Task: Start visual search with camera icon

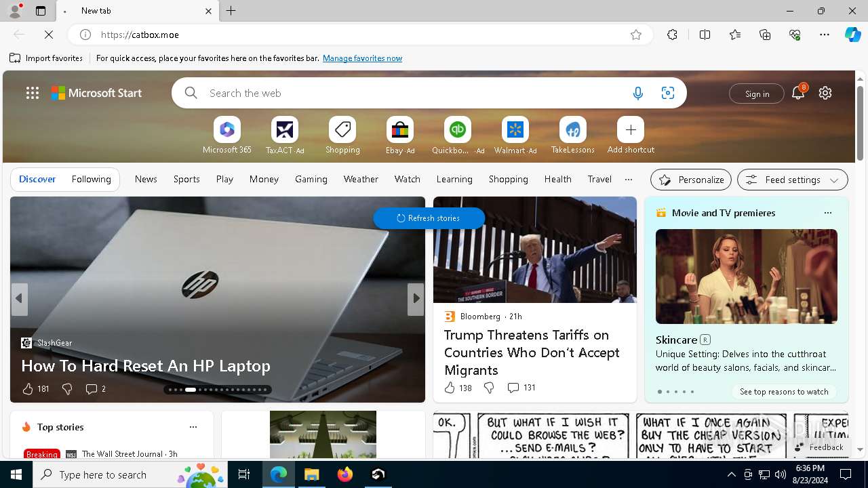Action: coord(668,93)
